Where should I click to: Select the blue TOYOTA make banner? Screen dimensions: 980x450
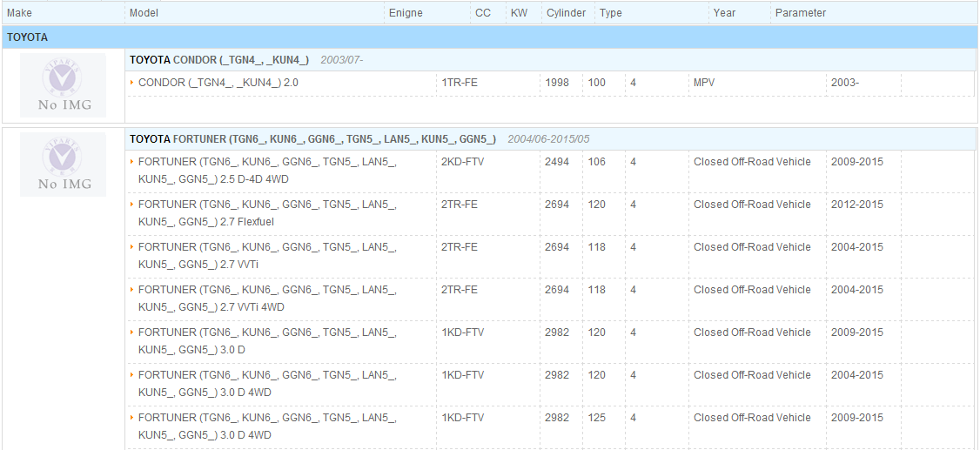coord(490,37)
